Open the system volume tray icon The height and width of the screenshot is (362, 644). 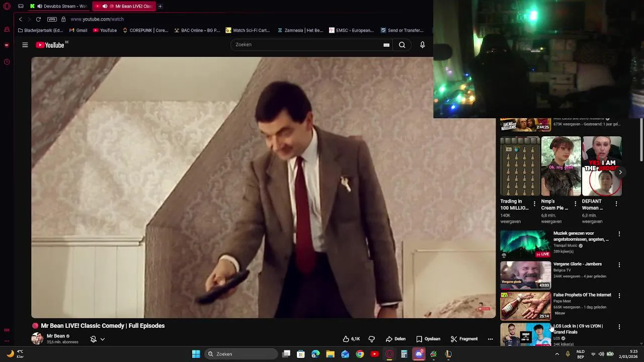coord(601,354)
